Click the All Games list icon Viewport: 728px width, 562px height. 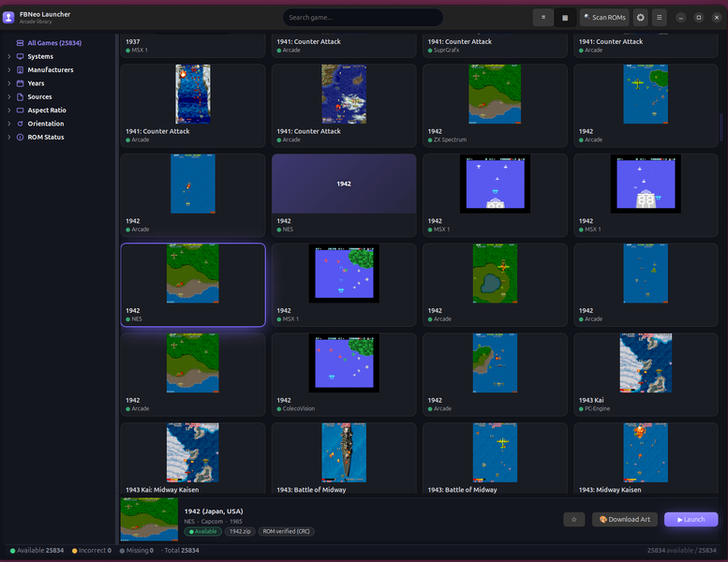(x=20, y=43)
